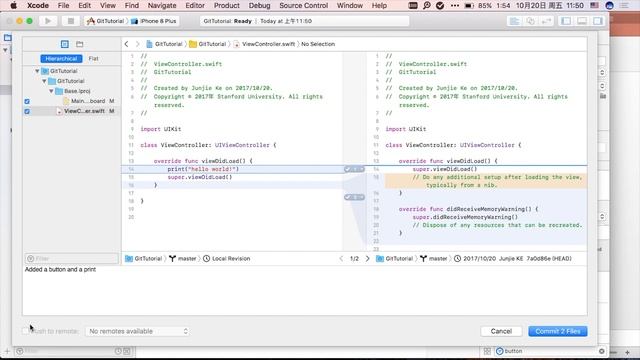
Task: Open the File menu
Action: 63,5
